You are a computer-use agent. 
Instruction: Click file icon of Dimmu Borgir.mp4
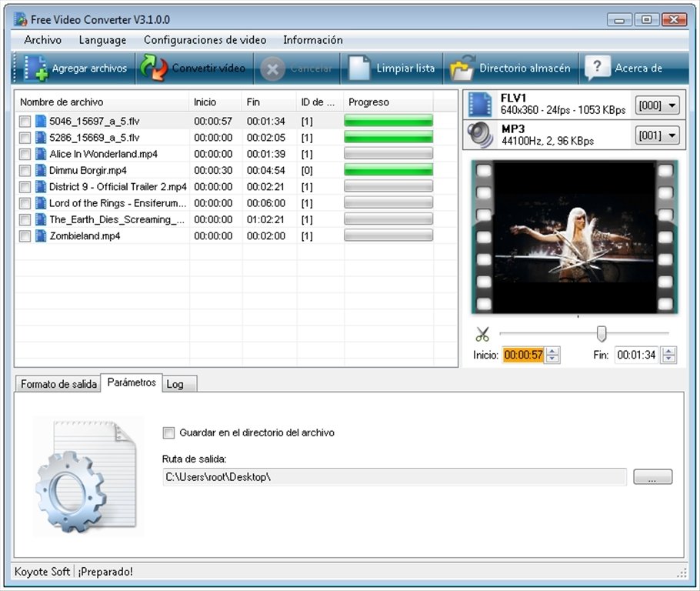click(41, 170)
